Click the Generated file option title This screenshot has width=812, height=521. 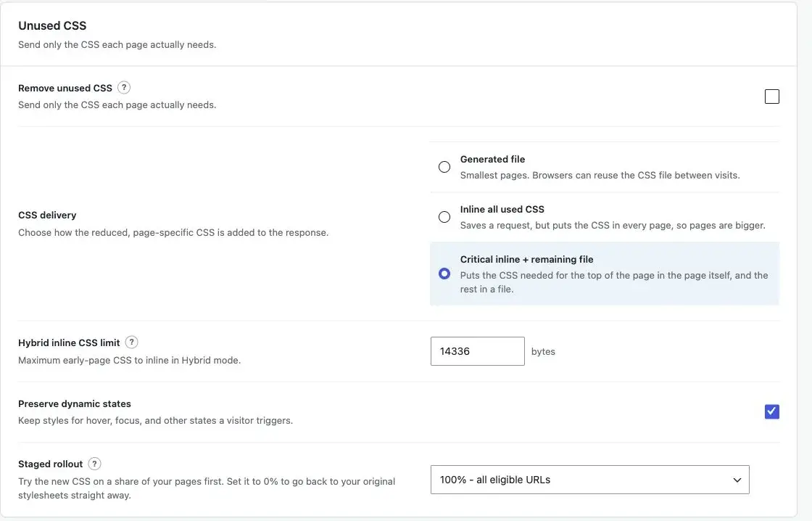492,159
